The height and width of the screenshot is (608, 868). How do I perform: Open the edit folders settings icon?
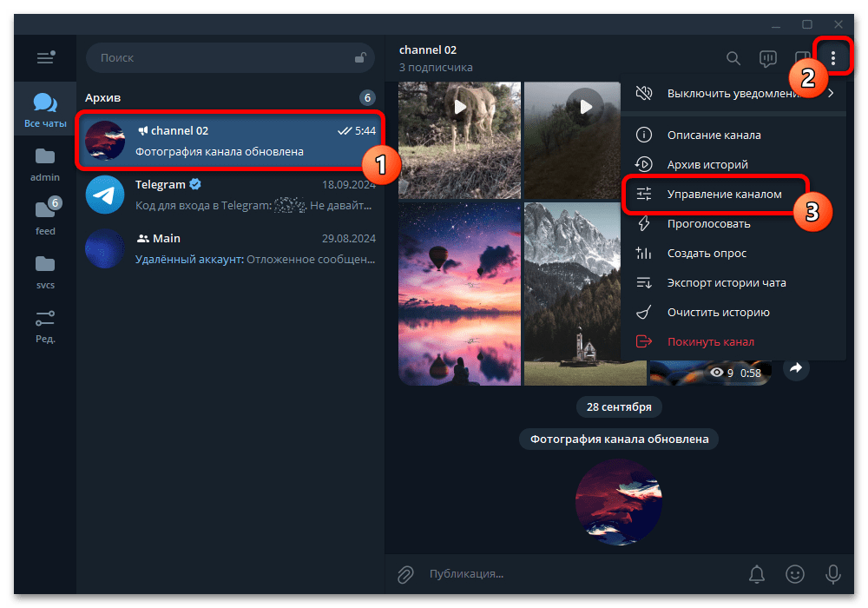click(x=45, y=326)
